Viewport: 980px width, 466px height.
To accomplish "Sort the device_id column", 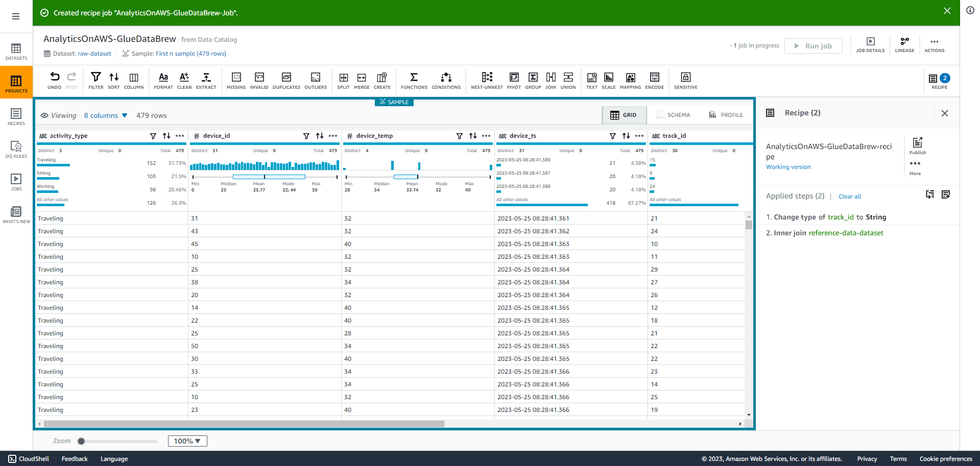I will pos(320,136).
